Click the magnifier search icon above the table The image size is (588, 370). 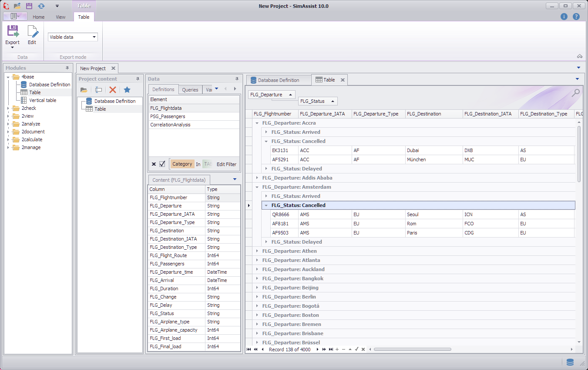click(x=575, y=93)
